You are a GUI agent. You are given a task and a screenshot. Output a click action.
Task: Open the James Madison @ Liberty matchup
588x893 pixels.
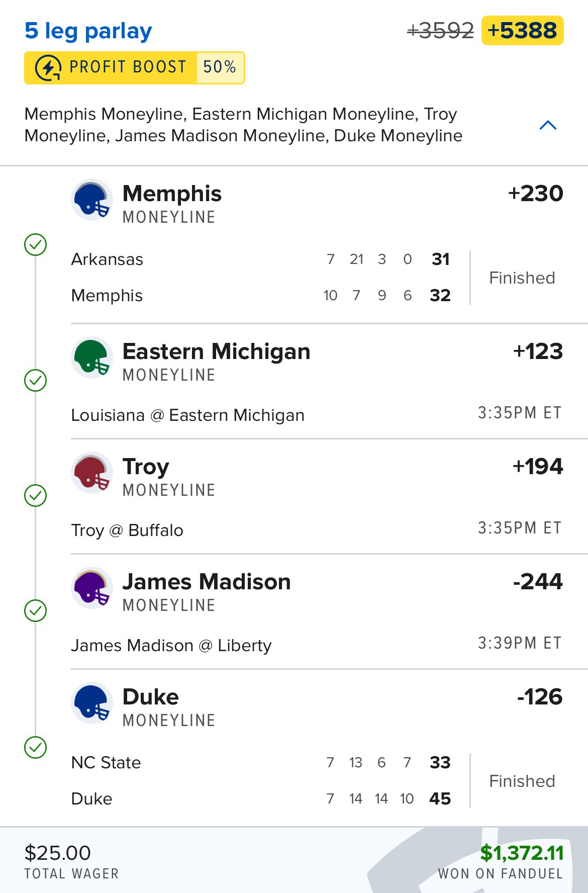pos(171,646)
